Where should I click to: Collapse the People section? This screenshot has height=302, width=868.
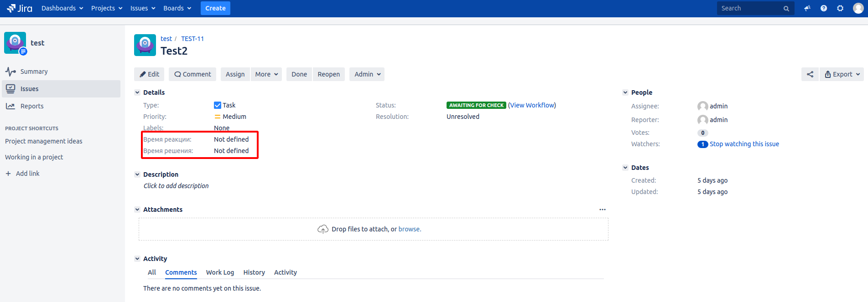[625, 92]
